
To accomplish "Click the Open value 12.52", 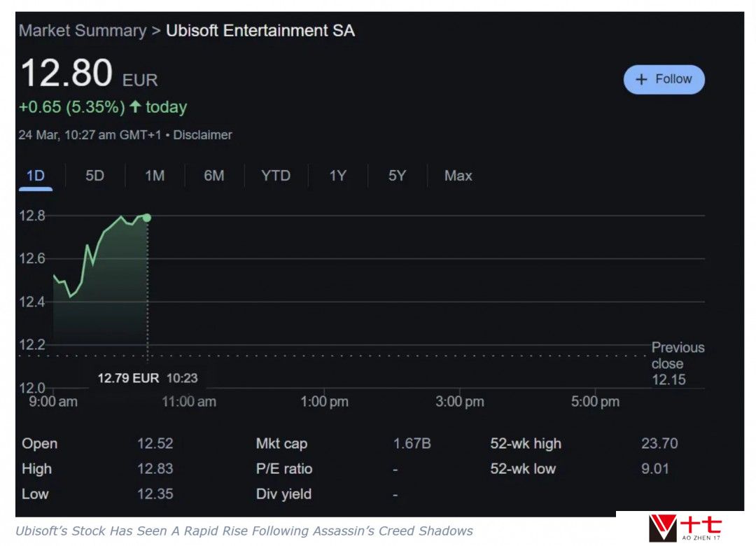I will (155, 444).
